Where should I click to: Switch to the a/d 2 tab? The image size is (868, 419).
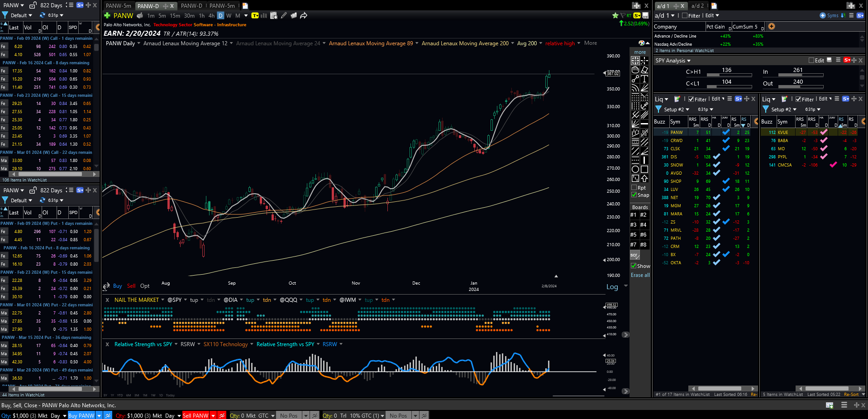coord(697,6)
